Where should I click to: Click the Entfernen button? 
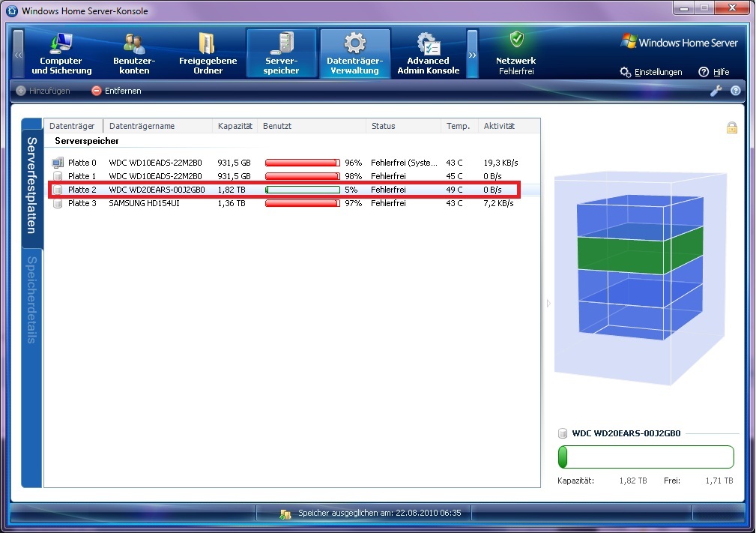point(117,91)
